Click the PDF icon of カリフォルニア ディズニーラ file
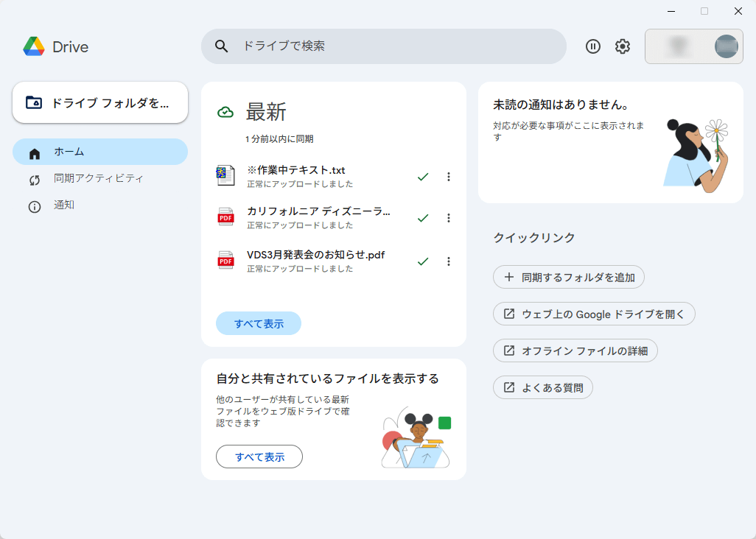 click(225, 218)
